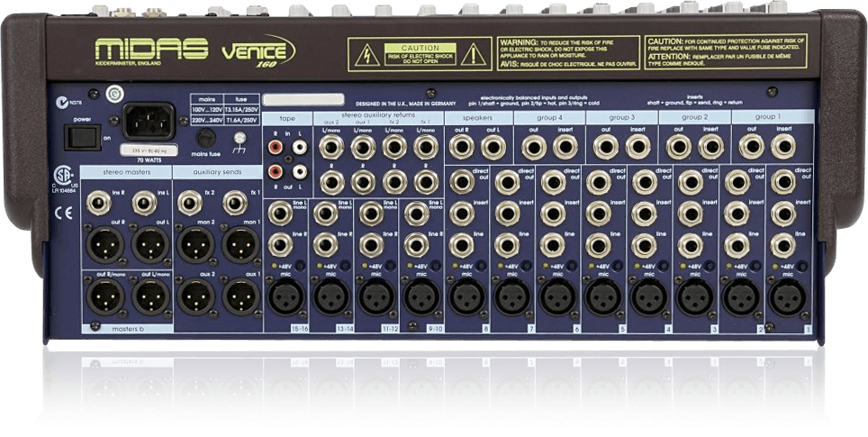The height and width of the screenshot is (437, 868).
Task: Click the group 1 insert jack
Action: (783, 147)
